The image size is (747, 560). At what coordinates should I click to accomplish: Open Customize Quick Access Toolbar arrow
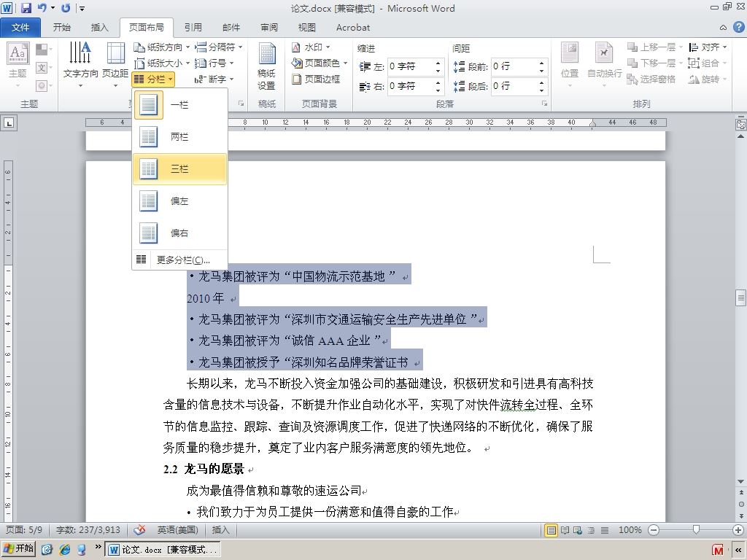(x=82, y=8)
